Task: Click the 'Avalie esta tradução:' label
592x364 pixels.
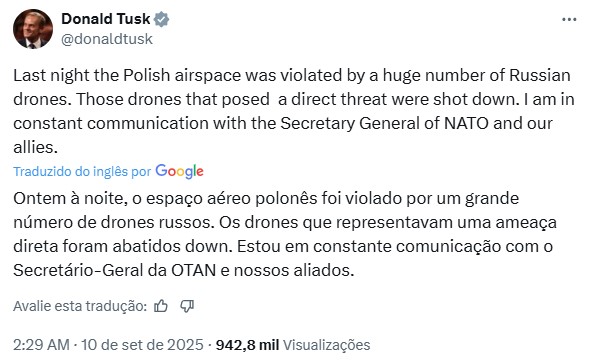Action: pyautogui.click(x=80, y=306)
